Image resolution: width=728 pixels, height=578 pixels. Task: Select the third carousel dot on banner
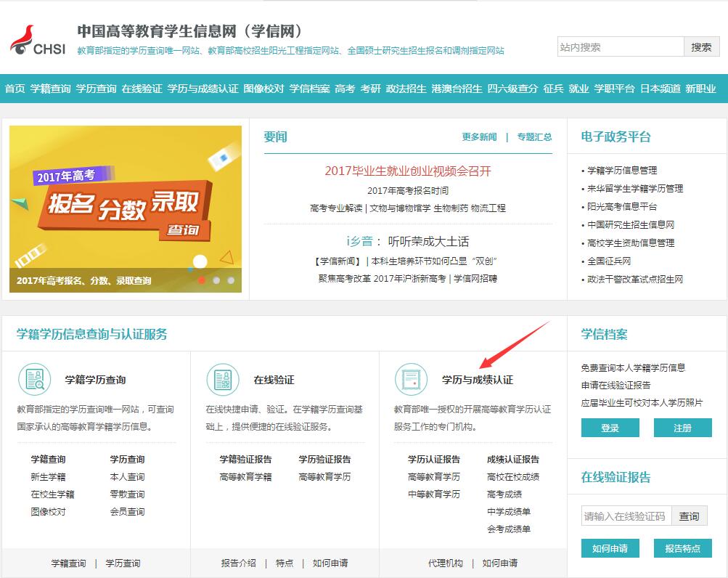pyautogui.click(x=232, y=280)
